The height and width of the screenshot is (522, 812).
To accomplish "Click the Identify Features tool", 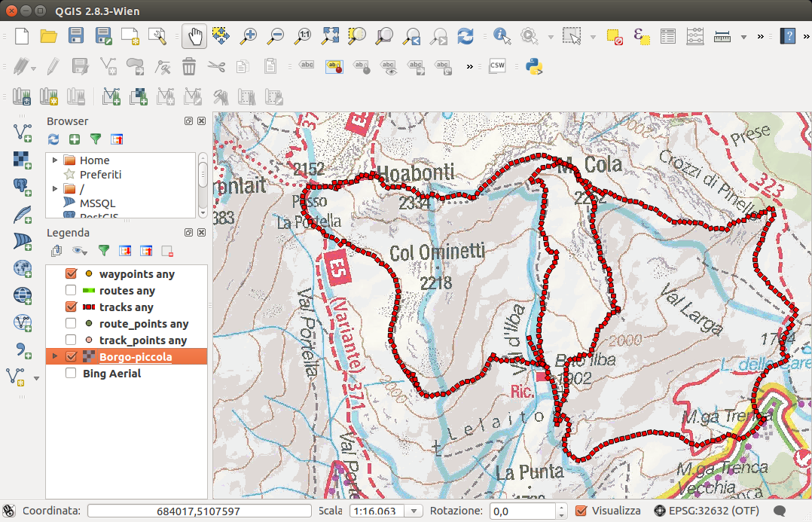I will point(502,36).
